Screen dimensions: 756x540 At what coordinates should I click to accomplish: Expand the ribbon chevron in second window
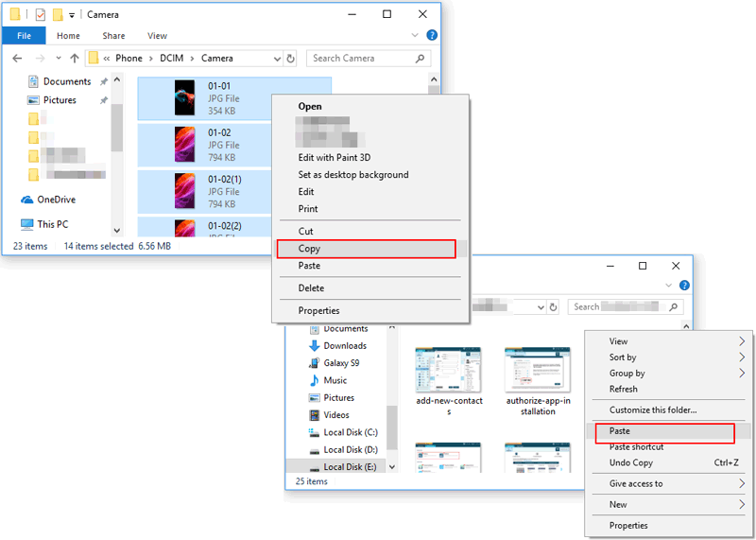[x=668, y=286]
